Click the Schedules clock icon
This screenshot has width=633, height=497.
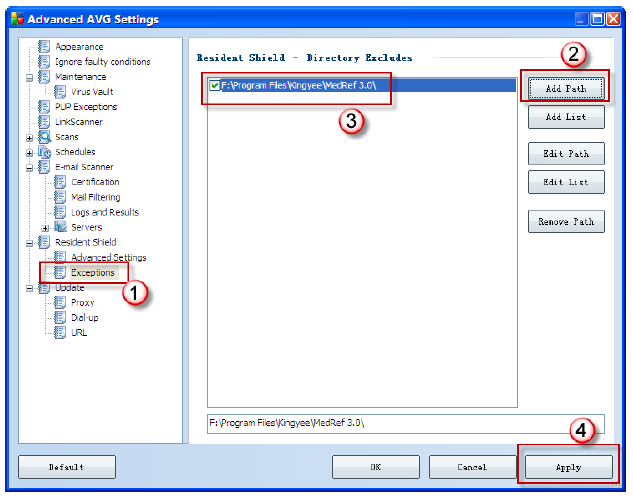[44, 152]
